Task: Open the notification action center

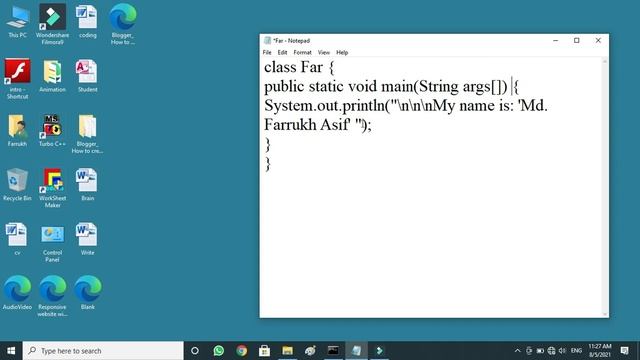Action: [x=624, y=351]
